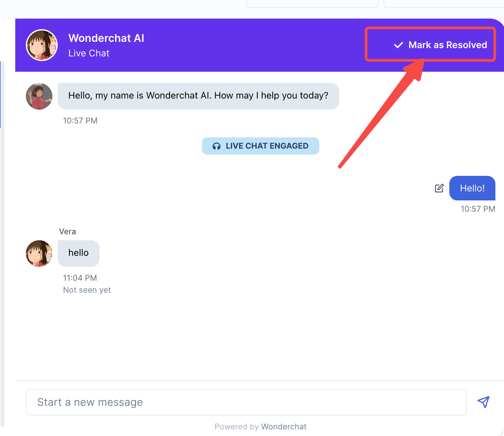
Task: Click the Wonderchat AI avatar in the header
Action: (42, 45)
